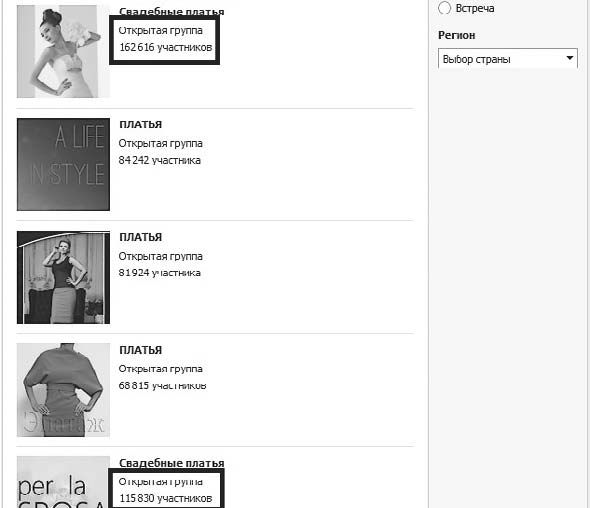
Task: Open the Выбор страны dropdown
Action: pyautogui.click(x=508, y=59)
